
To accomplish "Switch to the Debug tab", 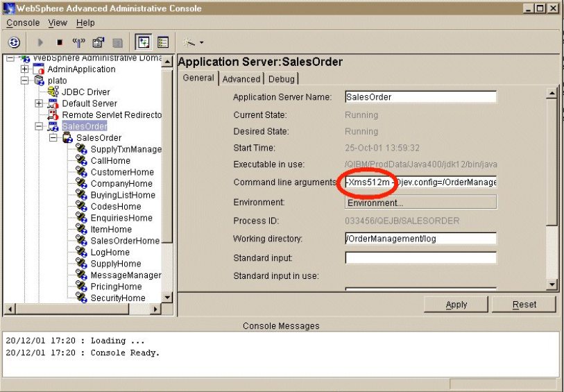I will pyautogui.click(x=282, y=79).
